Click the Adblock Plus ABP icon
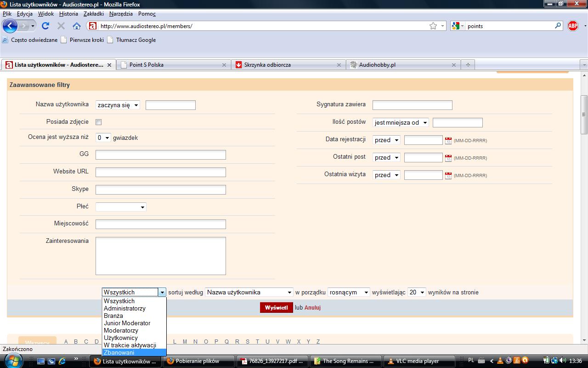The width and height of the screenshot is (588, 368). click(573, 26)
